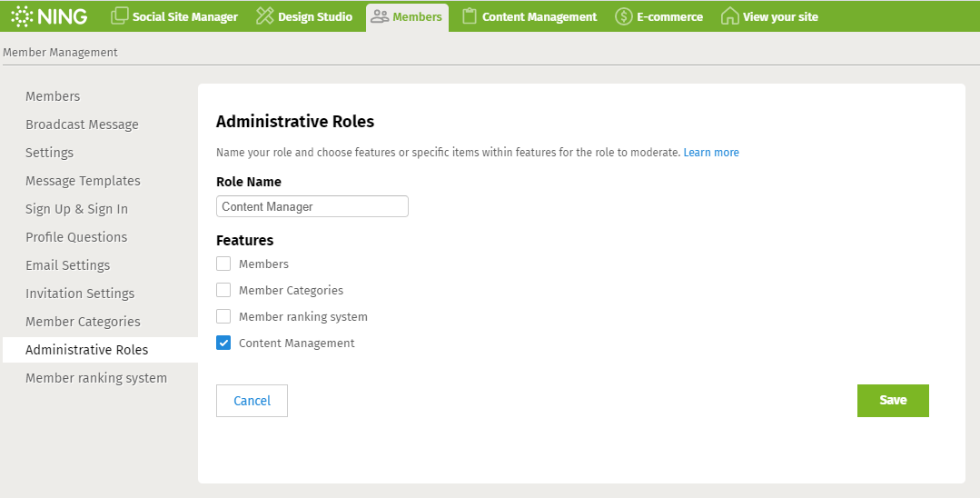This screenshot has width=980, height=498.
Task: Click the Design Studio tools icon
Action: [x=264, y=16]
